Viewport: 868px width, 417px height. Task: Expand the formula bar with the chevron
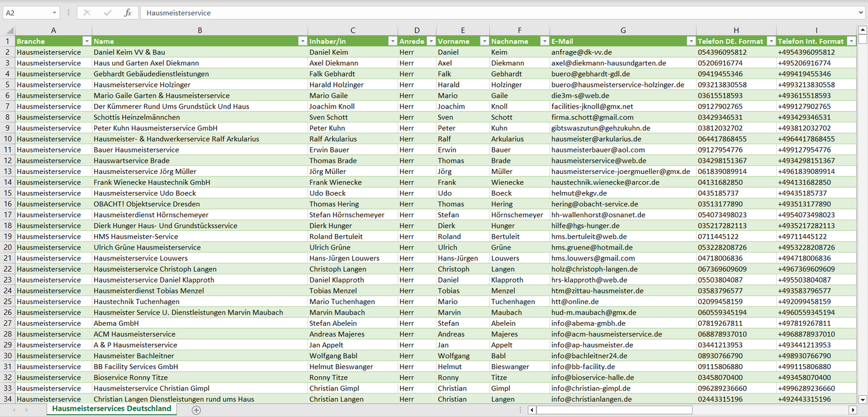click(x=861, y=13)
